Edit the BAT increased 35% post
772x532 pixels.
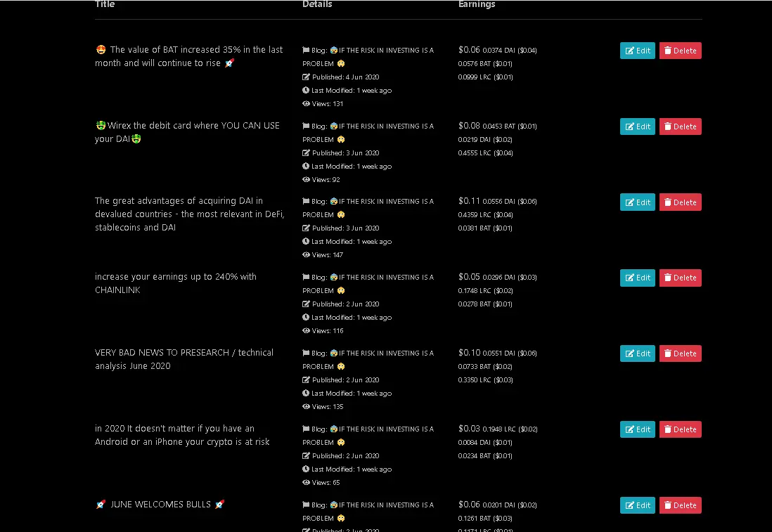pos(638,51)
